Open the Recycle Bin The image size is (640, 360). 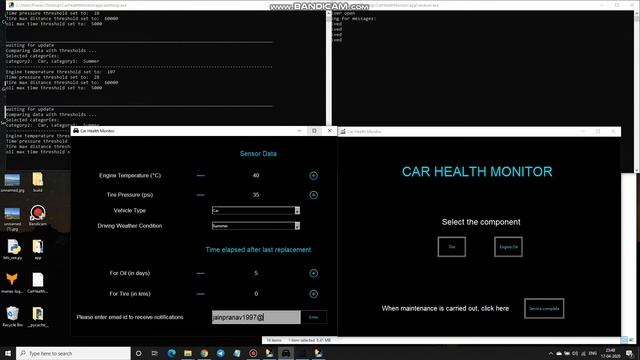[x=12, y=317]
